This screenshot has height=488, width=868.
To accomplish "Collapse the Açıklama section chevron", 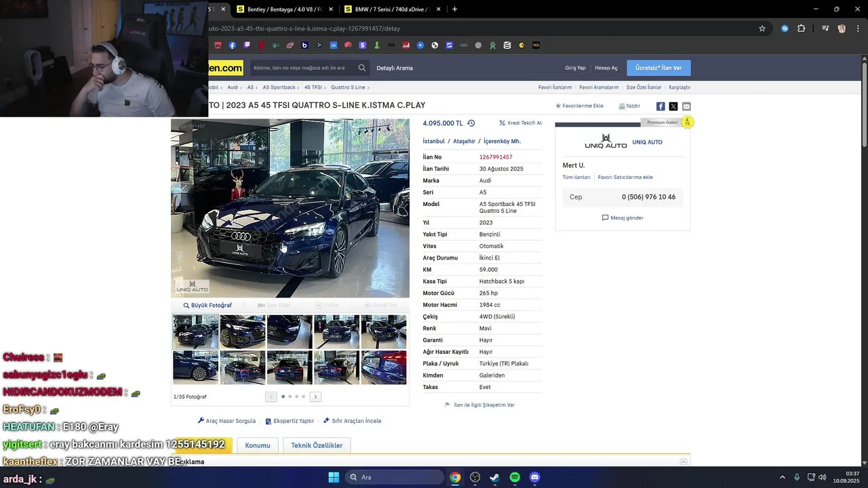I will pyautogui.click(x=684, y=462).
